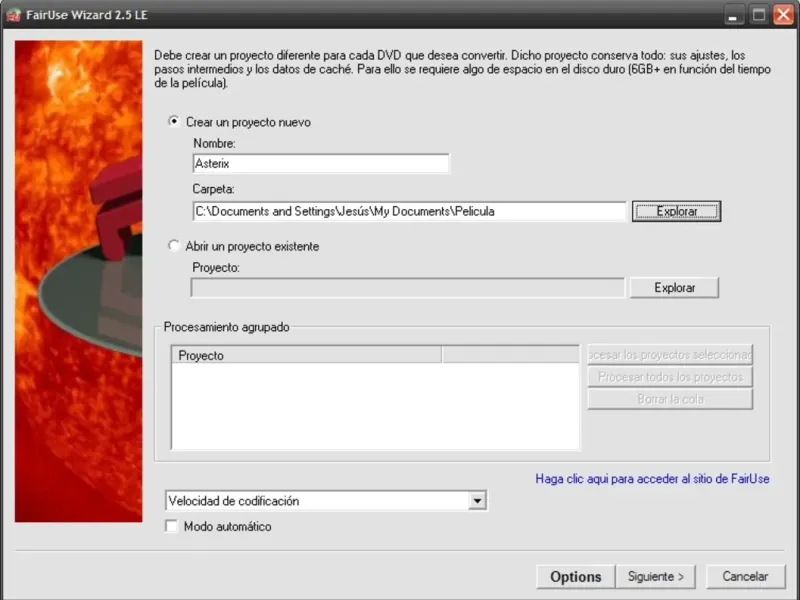This screenshot has width=800, height=600.
Task: Click the "Carpeta:" label
Action: pos(213,189)
